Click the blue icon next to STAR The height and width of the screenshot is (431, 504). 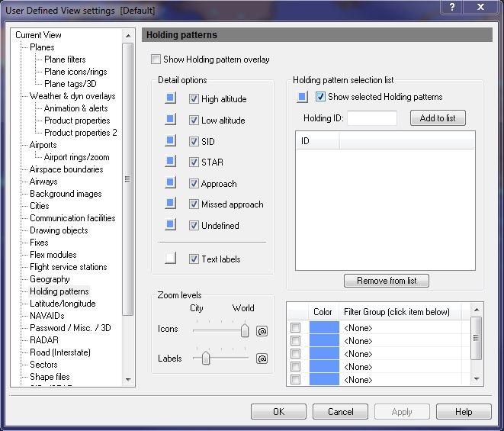[171, 162]
